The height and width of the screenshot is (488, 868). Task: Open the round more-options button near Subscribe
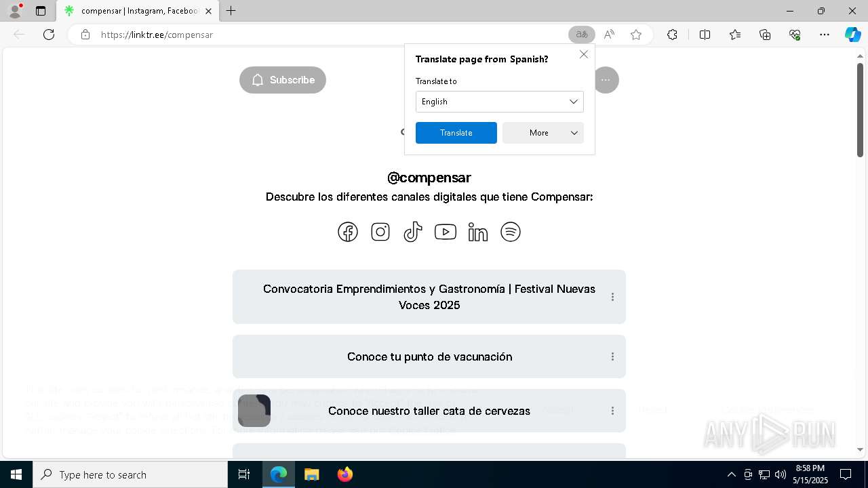pyautogui.click(x=606, y=80)
